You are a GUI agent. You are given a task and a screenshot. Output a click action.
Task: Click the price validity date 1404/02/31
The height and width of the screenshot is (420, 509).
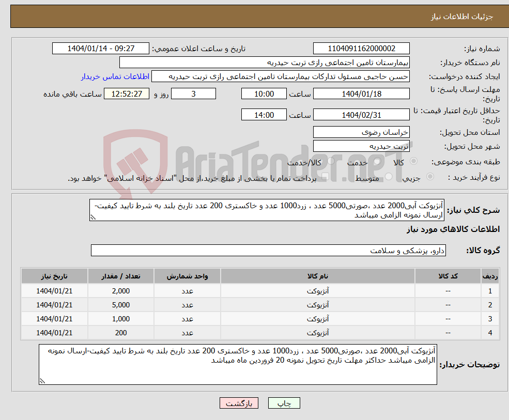(361, 115)
